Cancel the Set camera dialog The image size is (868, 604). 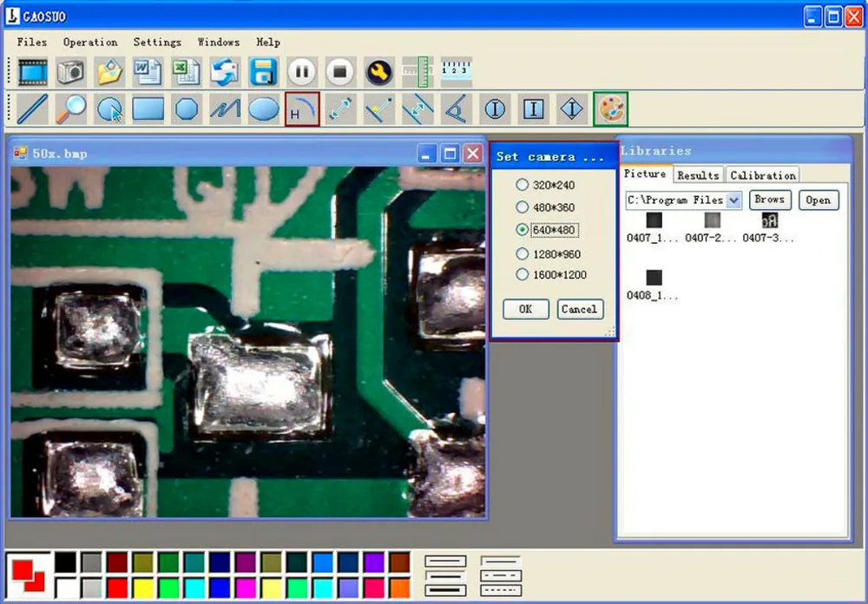pos(580,309)
